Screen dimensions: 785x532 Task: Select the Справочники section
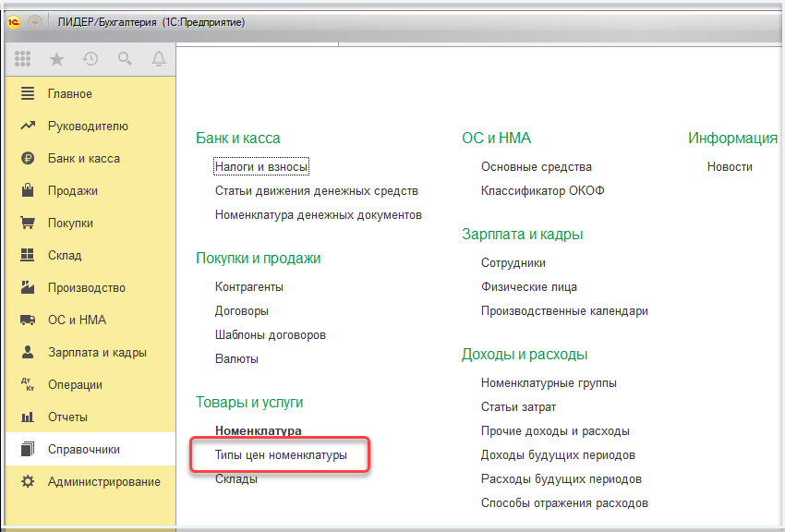point(91,449)
